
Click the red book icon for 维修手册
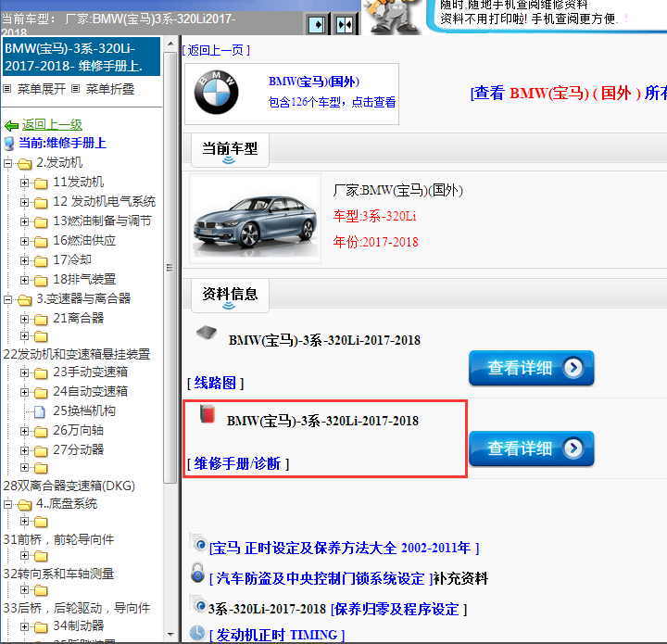point(208,414)
